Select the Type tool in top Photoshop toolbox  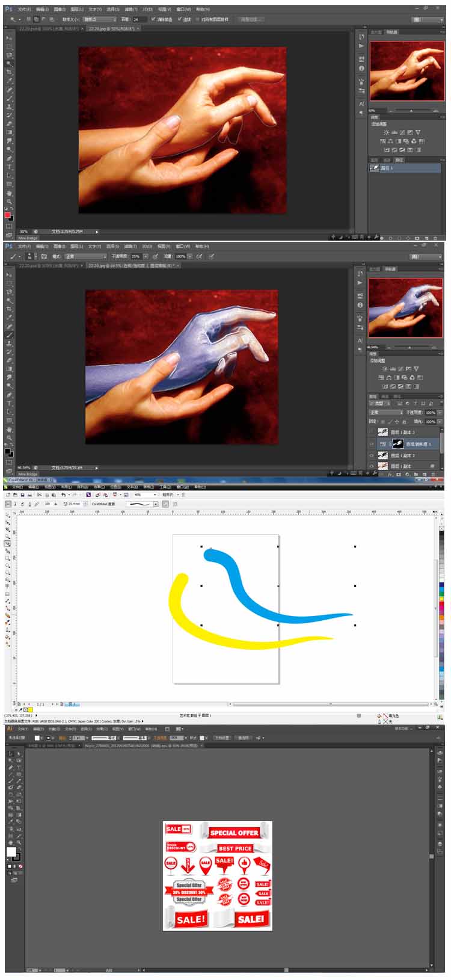pos(9,167)
